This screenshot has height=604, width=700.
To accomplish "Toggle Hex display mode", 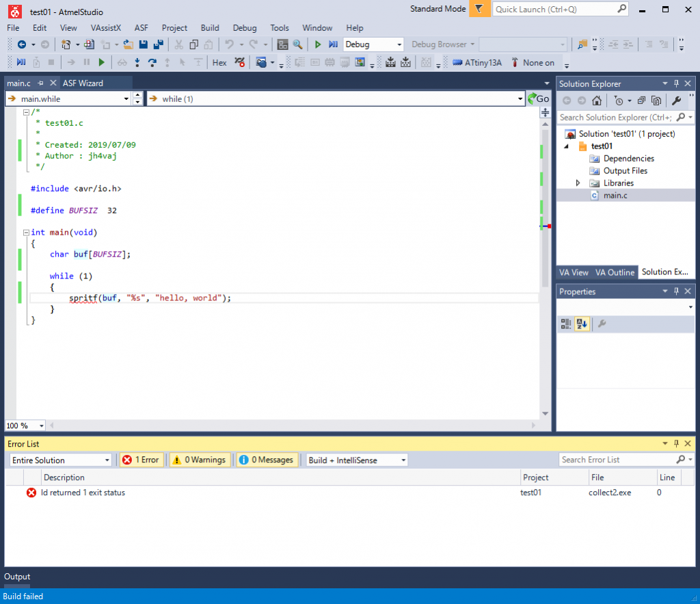I will 219,62.
